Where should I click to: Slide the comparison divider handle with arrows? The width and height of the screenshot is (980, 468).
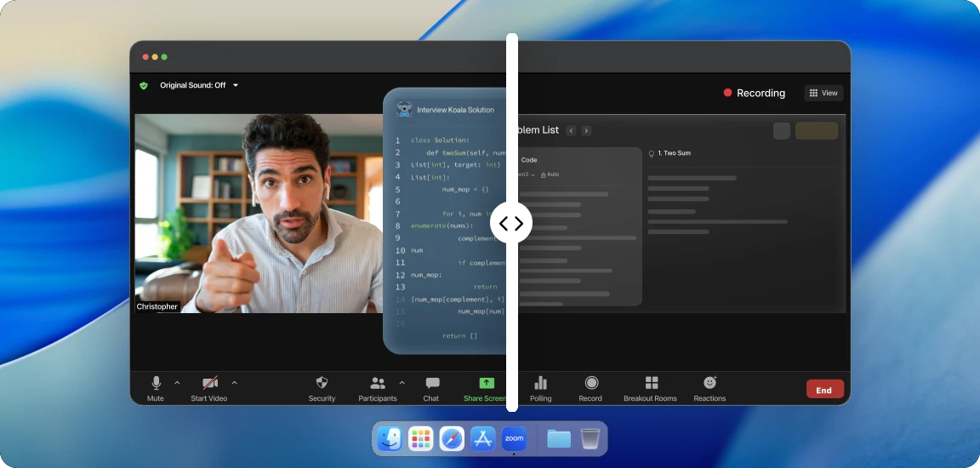click(x=511, y=223)
